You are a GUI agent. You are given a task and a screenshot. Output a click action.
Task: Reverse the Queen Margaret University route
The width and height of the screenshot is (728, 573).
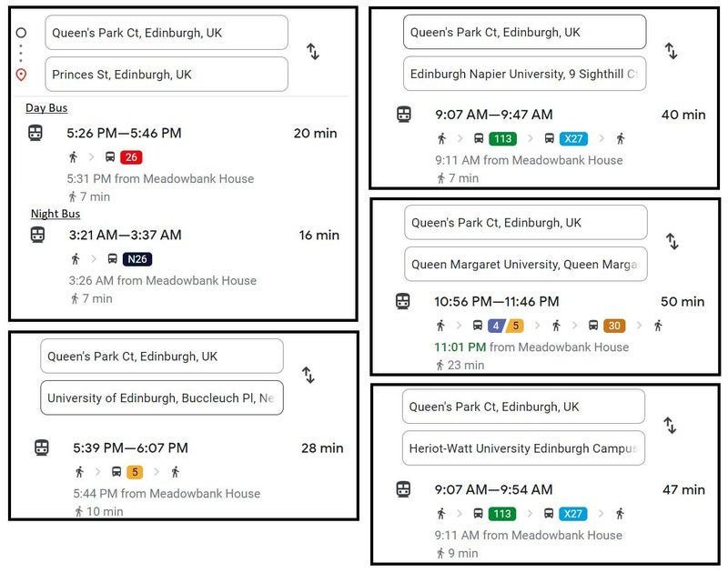[x=672, y=241]
